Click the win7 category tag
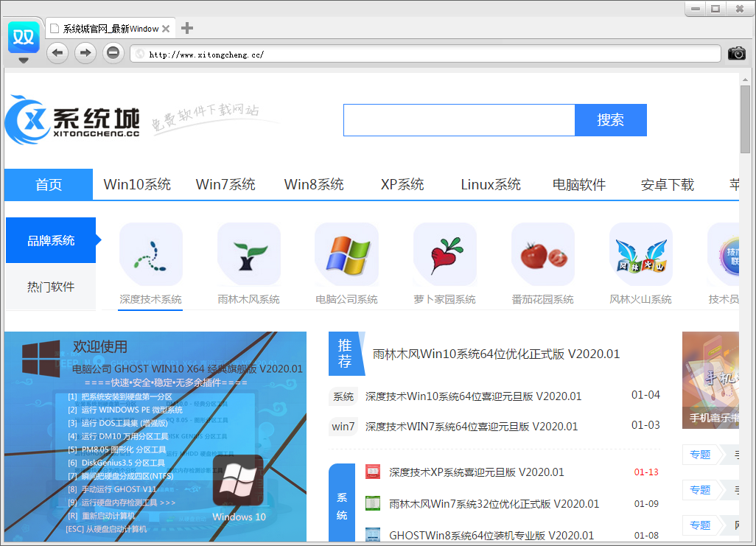This screenshot has width=756, height=546. (343, 427)
